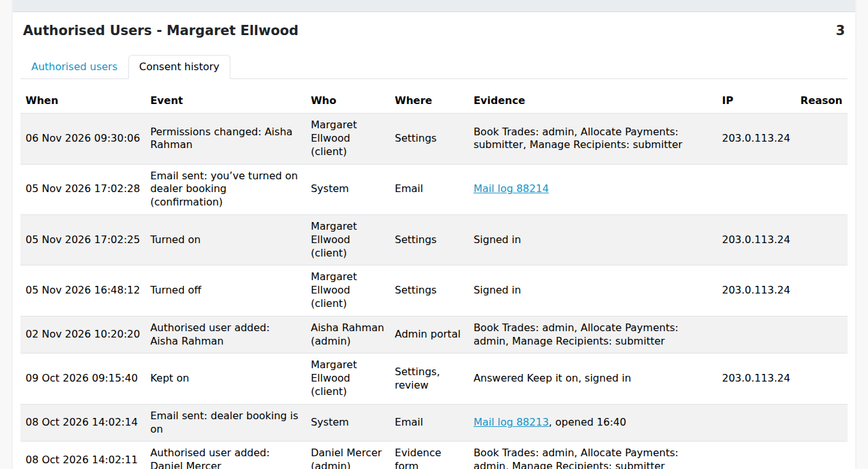Click 'Settings, review' in Where column

point(417,378)
